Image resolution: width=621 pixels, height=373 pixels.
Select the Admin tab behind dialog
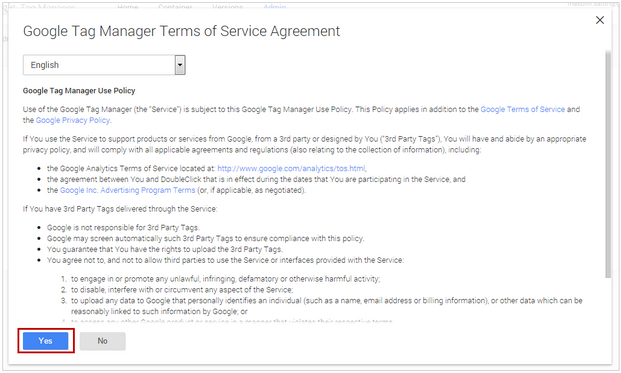click(274, 6)
